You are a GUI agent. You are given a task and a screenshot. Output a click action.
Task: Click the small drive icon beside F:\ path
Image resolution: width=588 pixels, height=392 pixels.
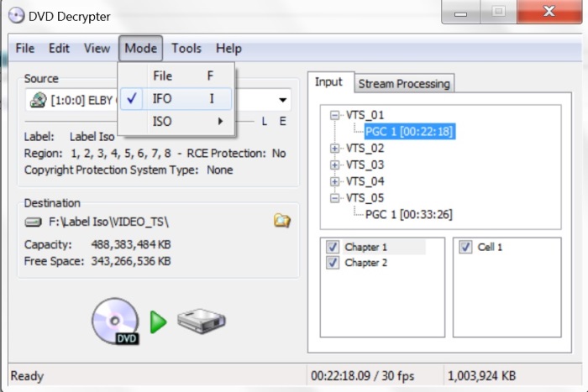point(33,222)
